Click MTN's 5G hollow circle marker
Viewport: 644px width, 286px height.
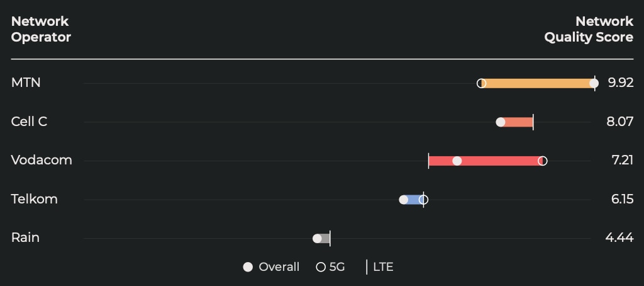[482, 83]
